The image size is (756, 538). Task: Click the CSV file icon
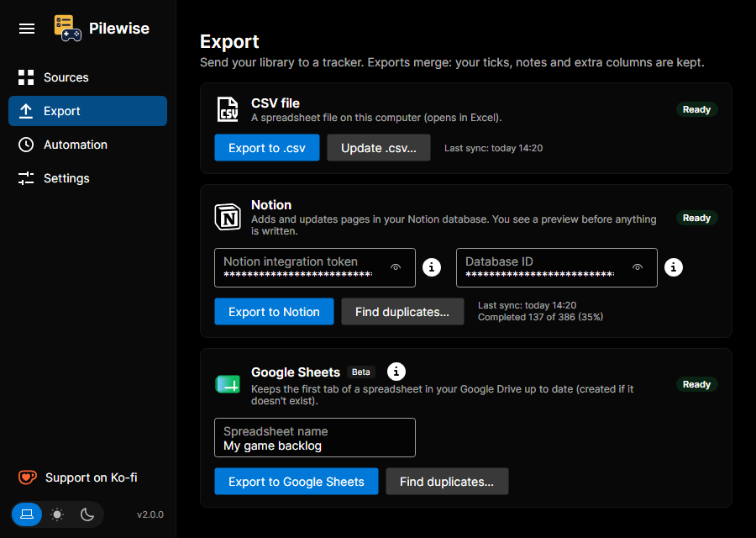[x=228, y=109]
